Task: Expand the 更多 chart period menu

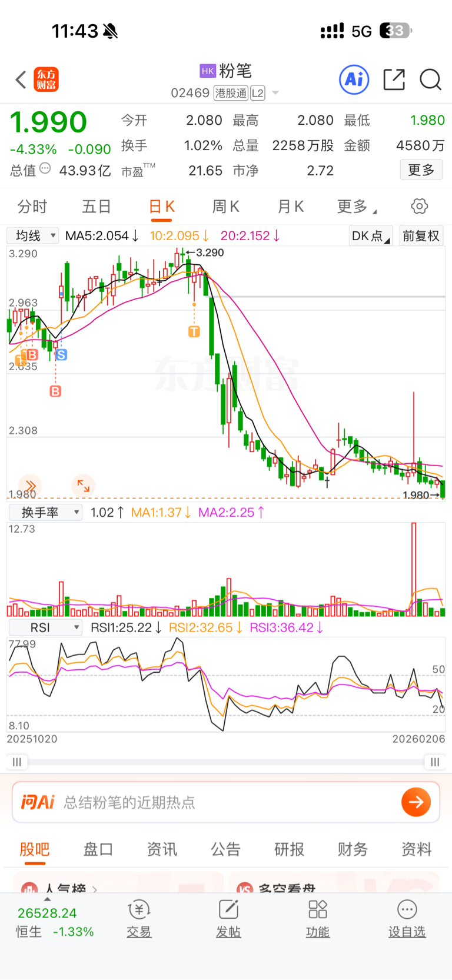Action: tap(357, 207)
